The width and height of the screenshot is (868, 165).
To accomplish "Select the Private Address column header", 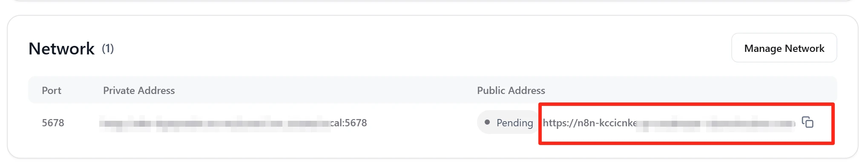I will pyautogui.click(x=139, y=91).
